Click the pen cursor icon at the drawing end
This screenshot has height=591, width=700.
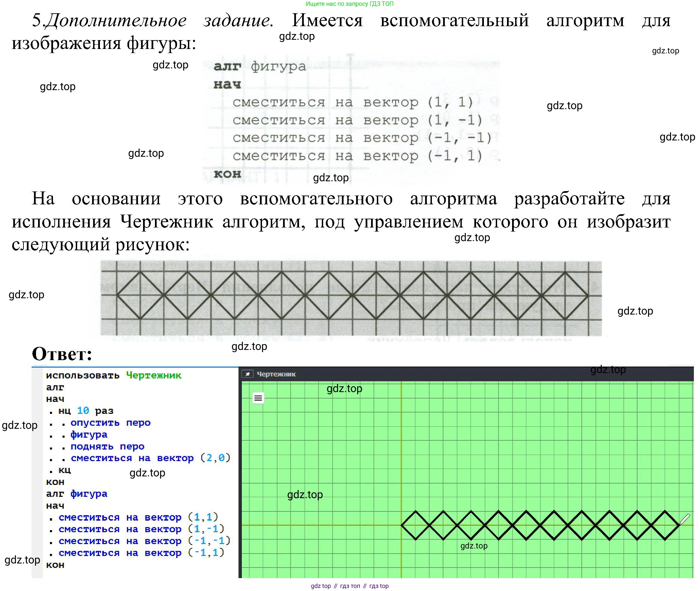tap(684, 519)
